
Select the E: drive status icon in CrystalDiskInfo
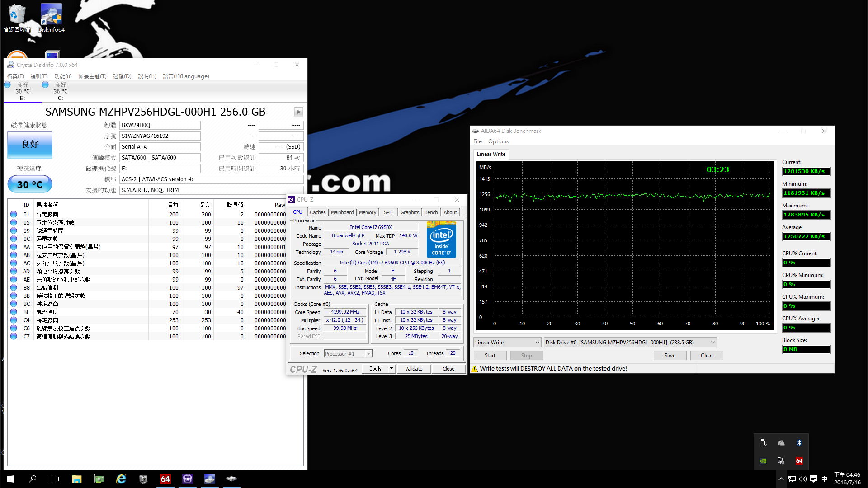[x=22, y=91]
